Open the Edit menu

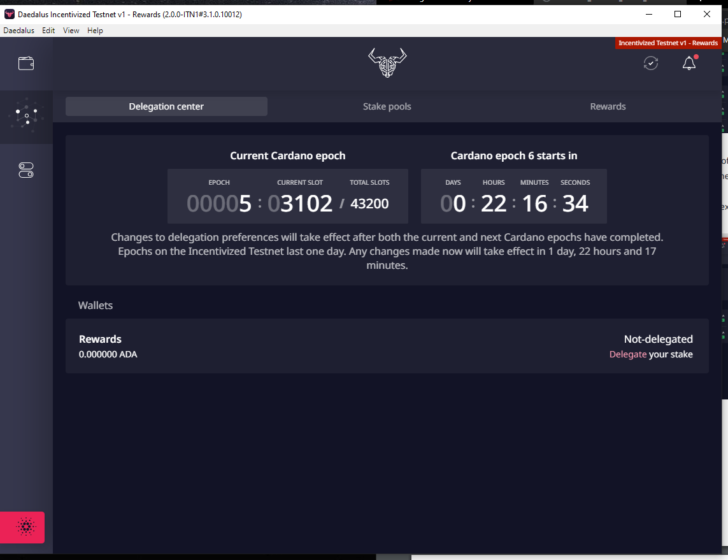48,31
